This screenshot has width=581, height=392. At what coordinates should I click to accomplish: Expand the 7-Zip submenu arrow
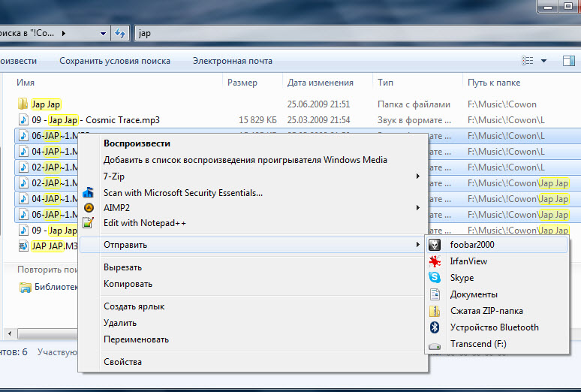click(x=417, y=176)
